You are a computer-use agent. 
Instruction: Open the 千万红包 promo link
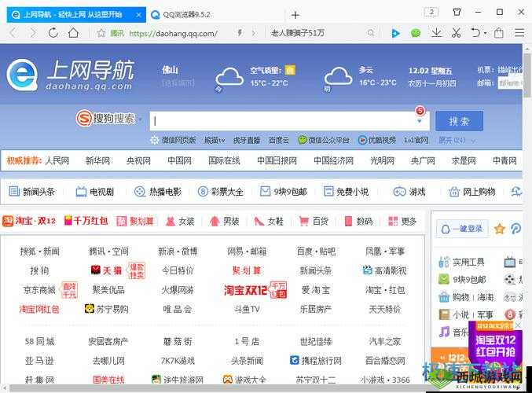pos(86,222)
